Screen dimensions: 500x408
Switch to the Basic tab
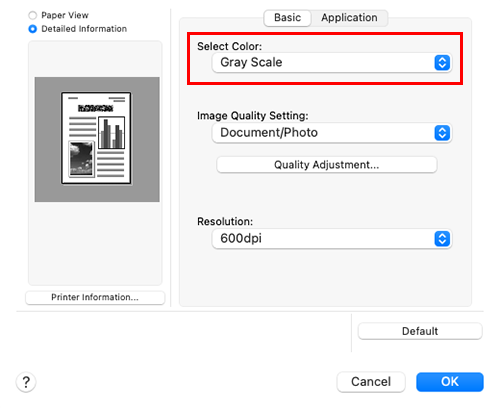287,18
